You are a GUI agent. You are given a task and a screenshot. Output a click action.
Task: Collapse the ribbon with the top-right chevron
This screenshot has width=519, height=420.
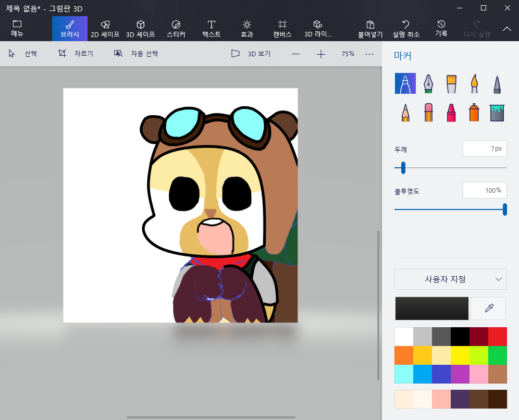coord(506,29)
